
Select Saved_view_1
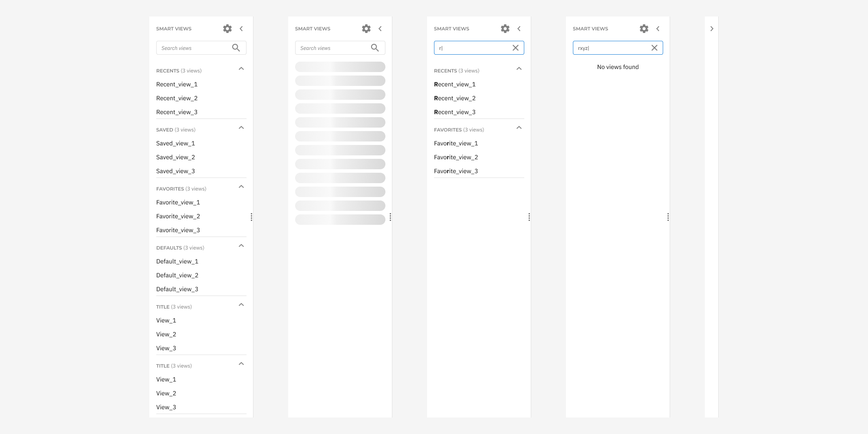(x=176, y=143)
